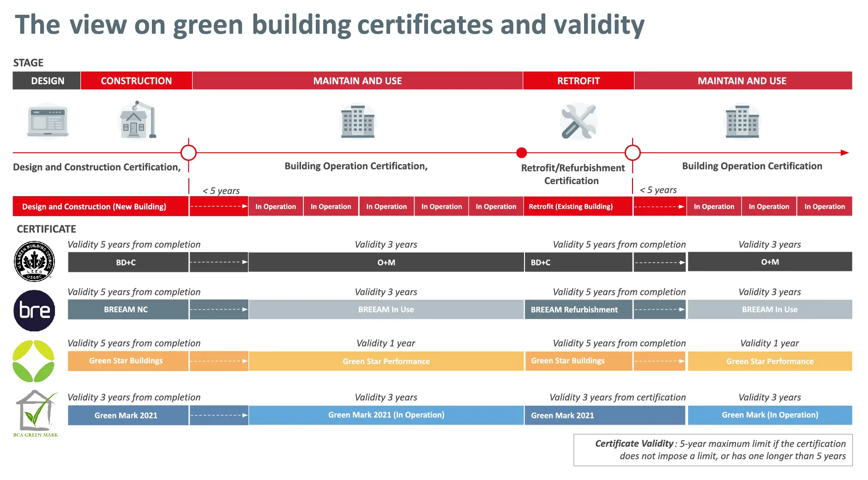Click the wrench and screwdriver retrofit icon
The image size is (868, 480).
pyautogui.click(x=579, y=121)
